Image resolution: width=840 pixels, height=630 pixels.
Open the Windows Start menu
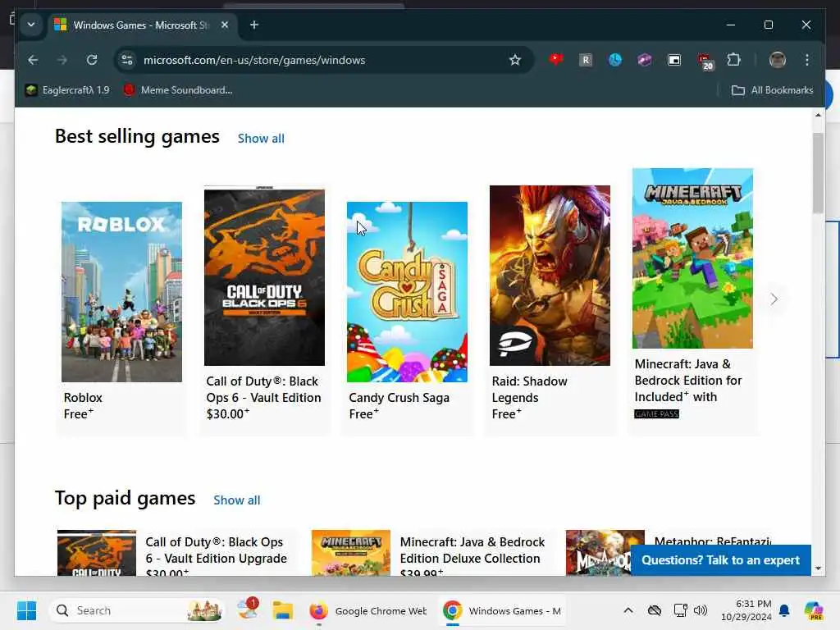(26, 610)
